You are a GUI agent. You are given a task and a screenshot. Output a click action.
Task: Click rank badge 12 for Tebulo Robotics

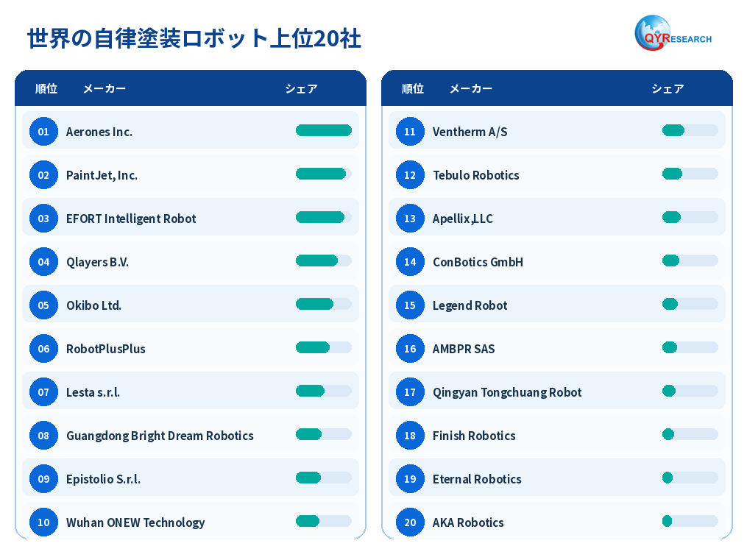pos(410,174)
